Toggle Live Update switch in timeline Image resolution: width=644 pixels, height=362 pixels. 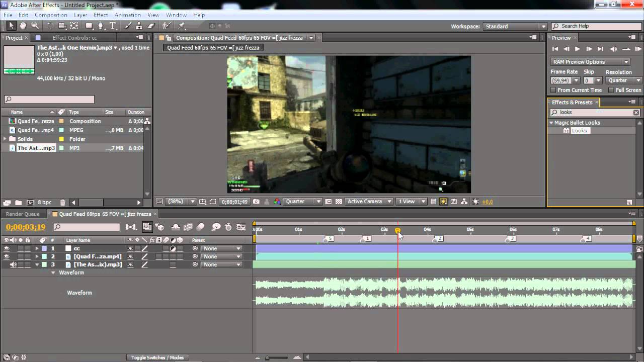[147, 227]
